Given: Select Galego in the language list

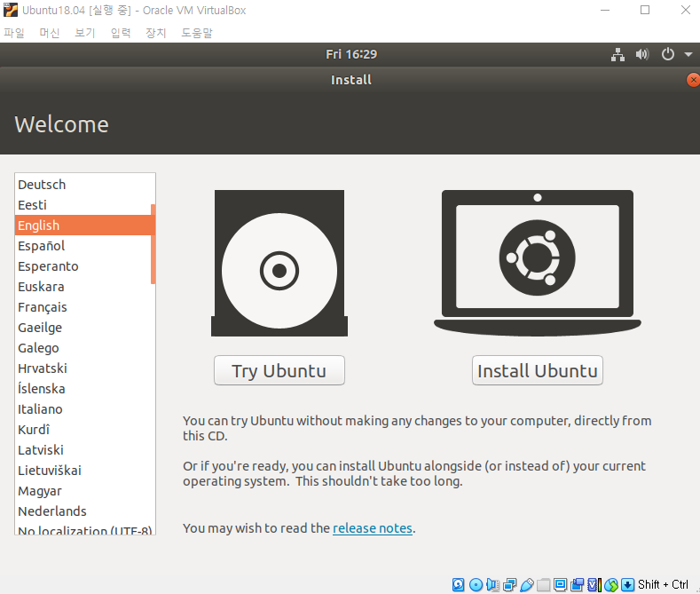Looking at the screenshot, I should [83, 348].
